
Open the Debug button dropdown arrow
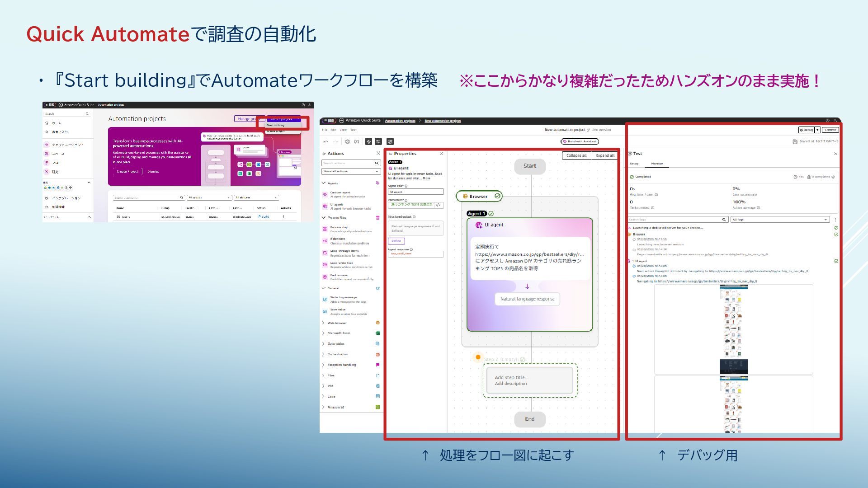pos(817,130)
